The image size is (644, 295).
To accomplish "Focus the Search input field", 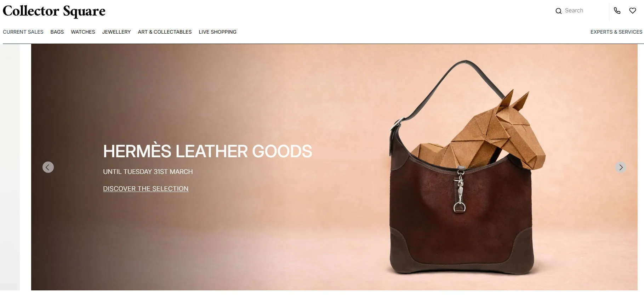I will point(584,11).
